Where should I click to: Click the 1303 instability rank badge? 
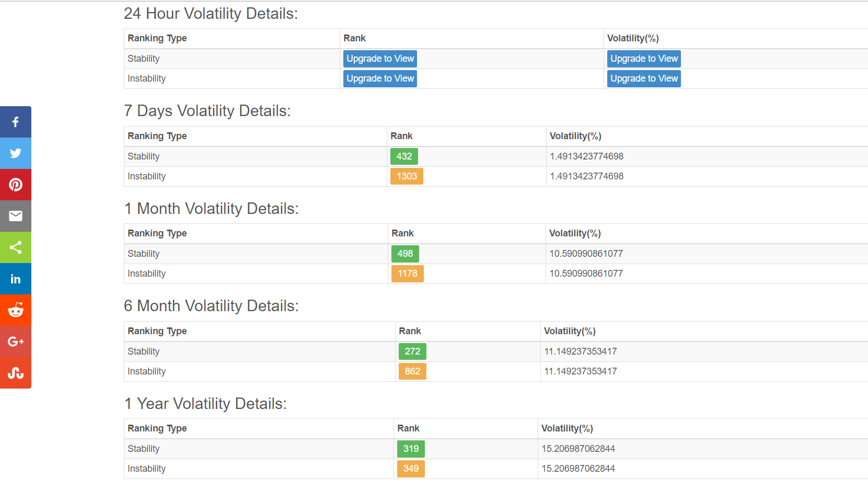click(x=407, y=176)
